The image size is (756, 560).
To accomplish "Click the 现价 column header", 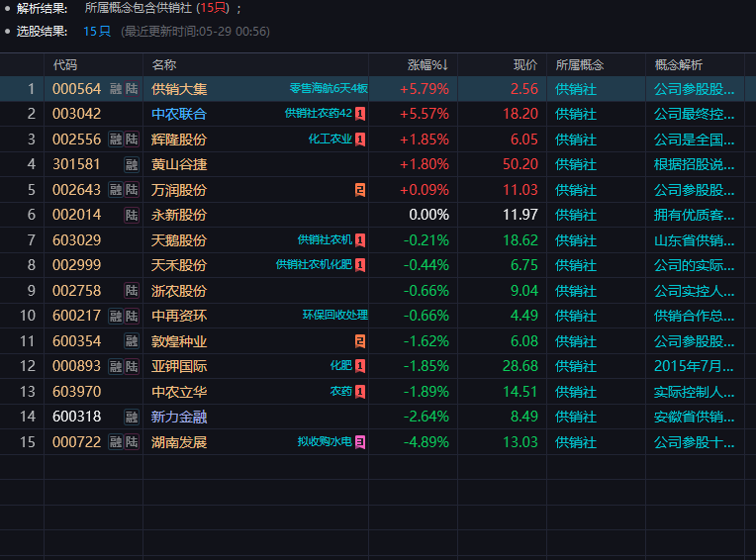I will pyautogui.click(x=525, y=65).
